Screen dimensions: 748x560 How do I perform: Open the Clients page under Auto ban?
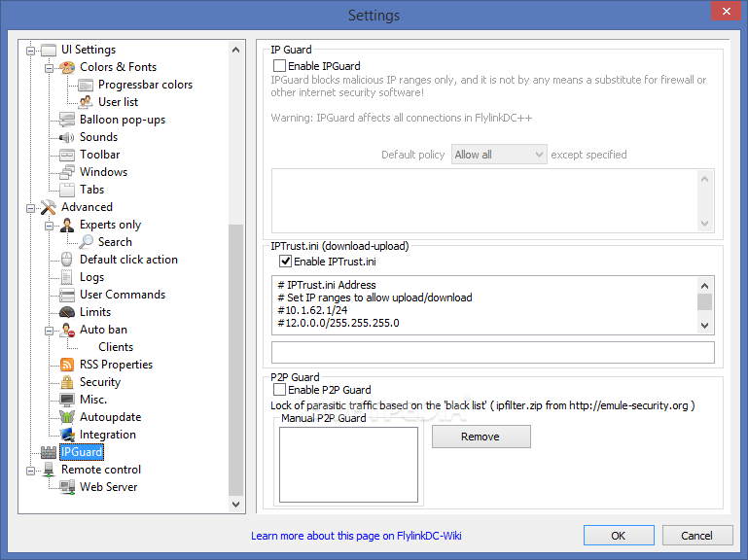point(116,347)
